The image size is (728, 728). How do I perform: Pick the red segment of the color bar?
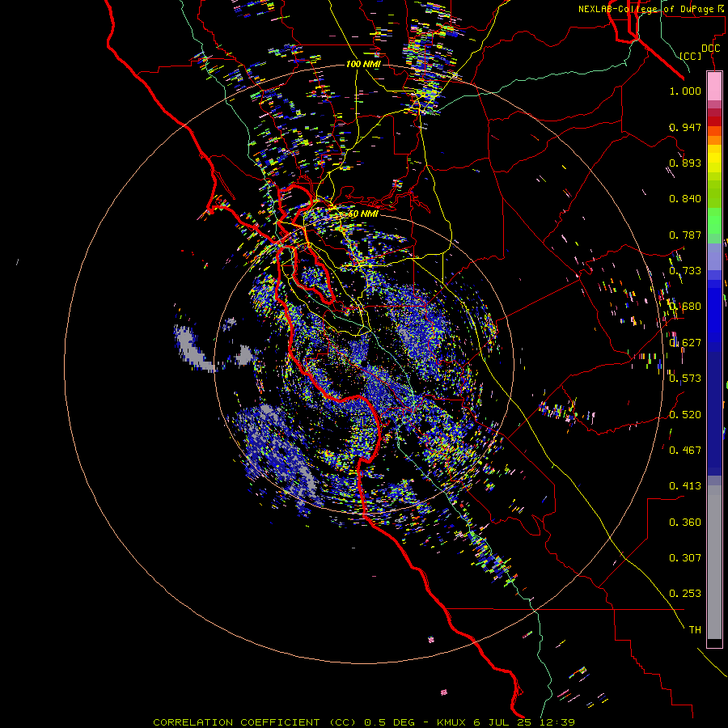[x=714, y=121]
